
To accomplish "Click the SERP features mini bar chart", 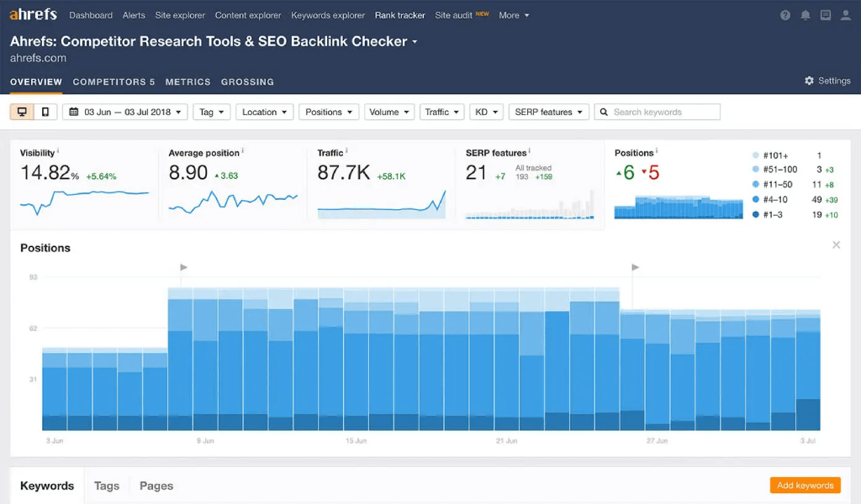I will 530,204.
